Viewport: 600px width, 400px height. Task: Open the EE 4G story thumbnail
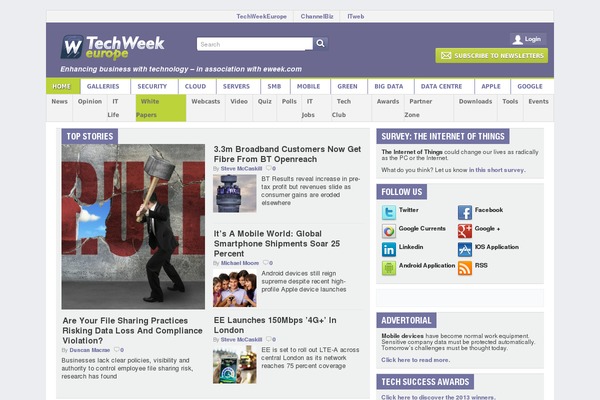[235, 364]
